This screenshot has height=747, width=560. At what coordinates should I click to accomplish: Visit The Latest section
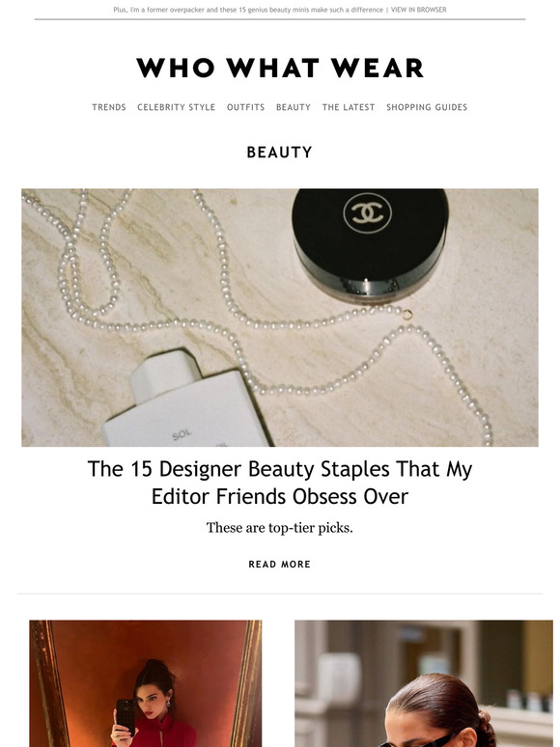pos(349,107)
